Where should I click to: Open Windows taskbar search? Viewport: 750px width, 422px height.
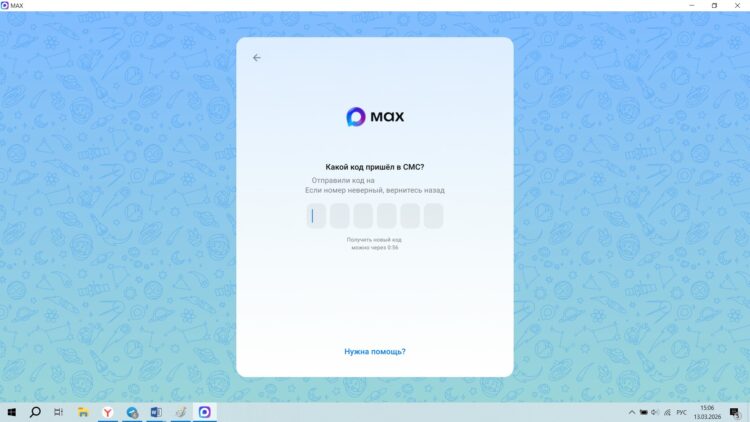[x=35, y=412]
